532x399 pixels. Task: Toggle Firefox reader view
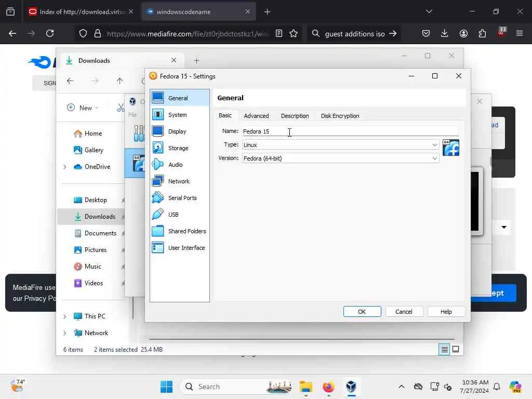(279, 33)
